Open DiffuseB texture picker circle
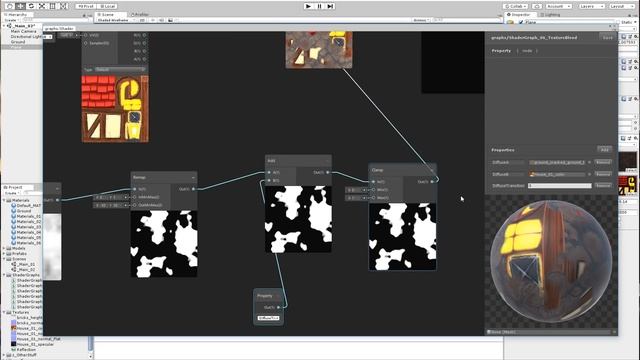This screenshot has width=640, height=360. pyautogui.click(x=589, y=174)
